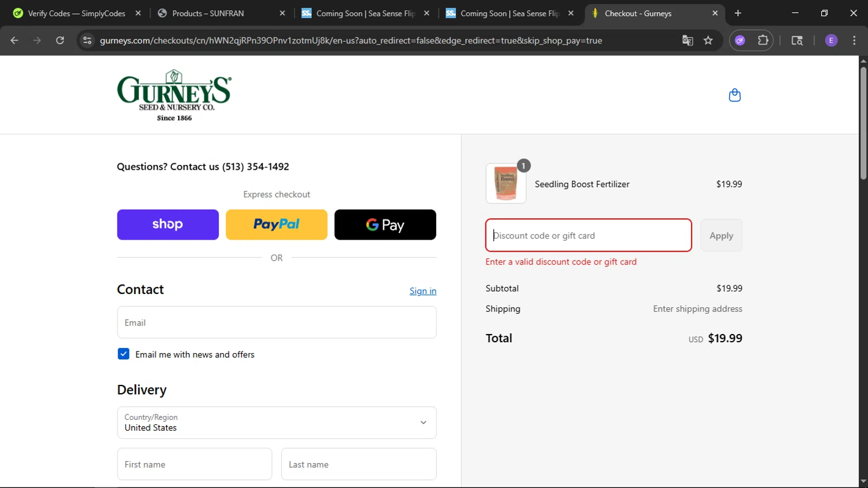
Task: Close the Products SUNFRAN tab
Action: coord(282,13)
